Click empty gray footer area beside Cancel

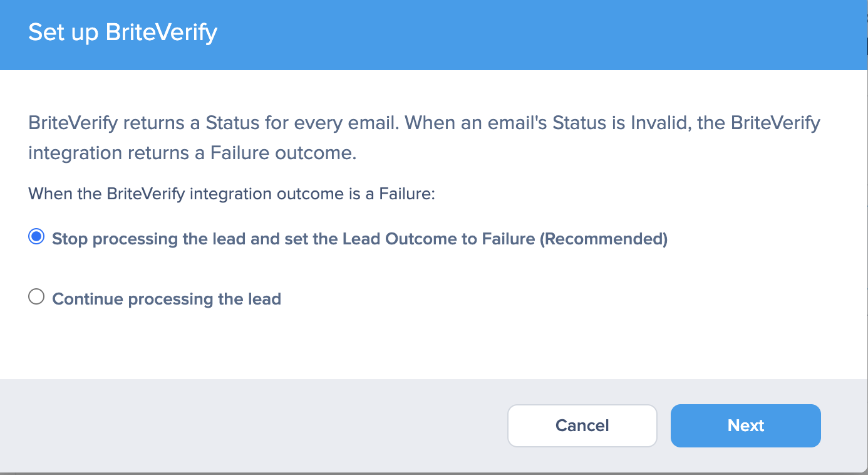pyautogui.click(x=251, y=425)
